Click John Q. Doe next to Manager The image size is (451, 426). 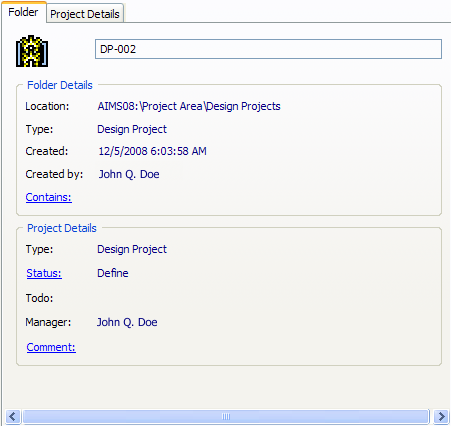[x=127, y=322]
